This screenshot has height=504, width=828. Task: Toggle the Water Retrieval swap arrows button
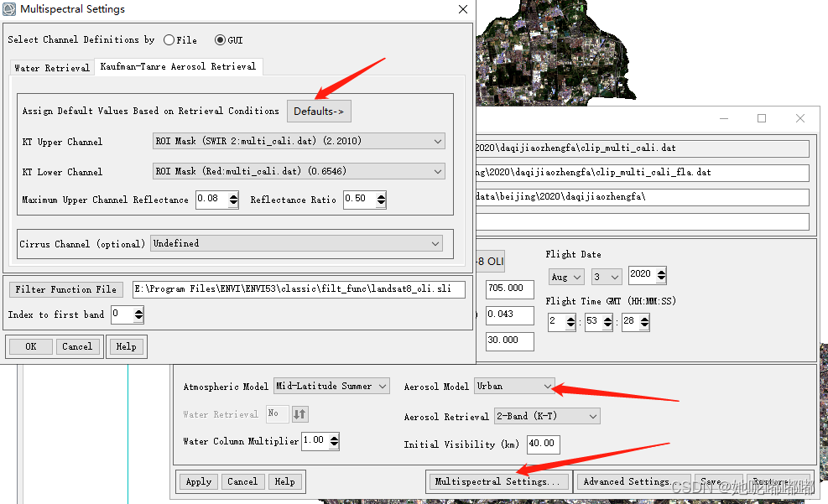pos(300,414)
